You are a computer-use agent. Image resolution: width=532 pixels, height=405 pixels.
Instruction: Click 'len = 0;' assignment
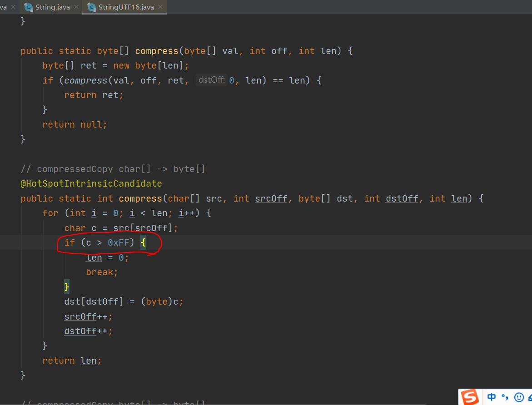[107, 257]
